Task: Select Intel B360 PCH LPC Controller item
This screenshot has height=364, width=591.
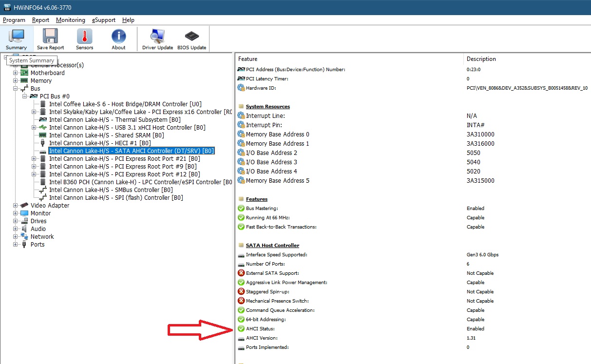Action: pos(141,182)
